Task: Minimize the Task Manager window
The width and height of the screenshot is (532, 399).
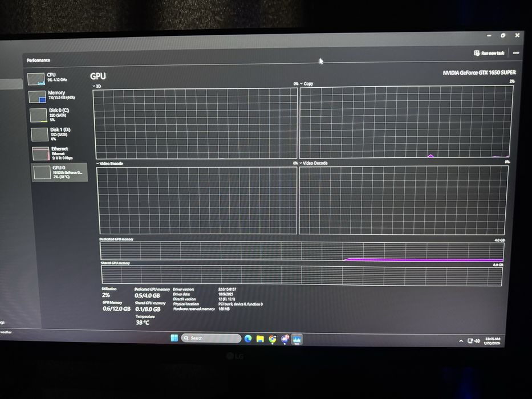Action: coord(489,35)
